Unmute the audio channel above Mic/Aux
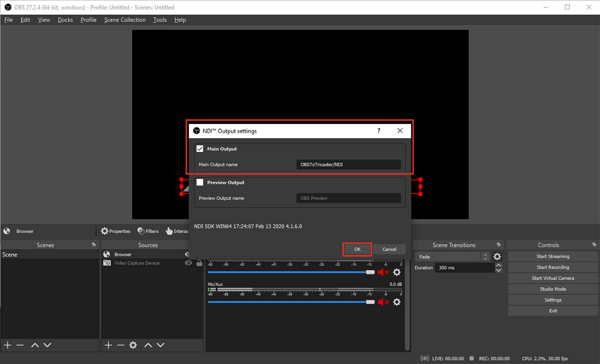 [x=383, y=272]
